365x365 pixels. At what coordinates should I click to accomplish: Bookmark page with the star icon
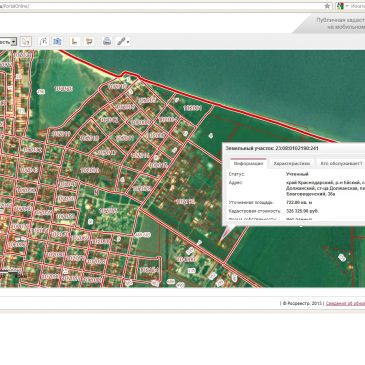click(327, 6)
